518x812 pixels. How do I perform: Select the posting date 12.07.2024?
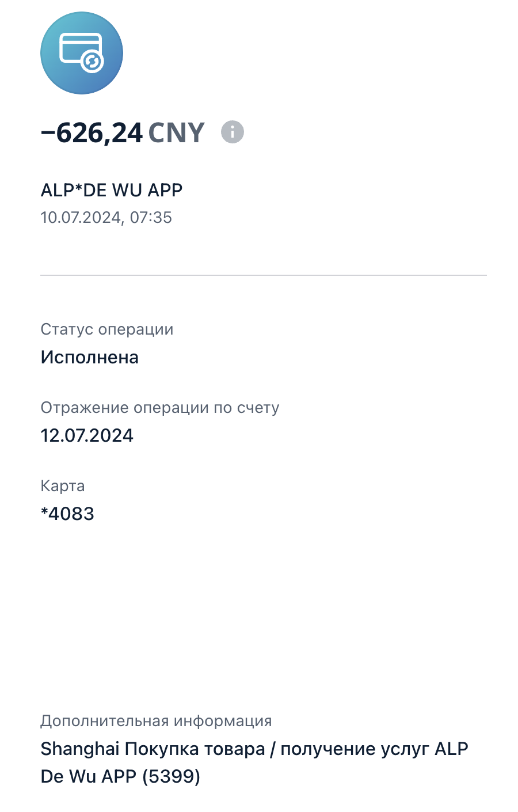(x=87, y=435)
